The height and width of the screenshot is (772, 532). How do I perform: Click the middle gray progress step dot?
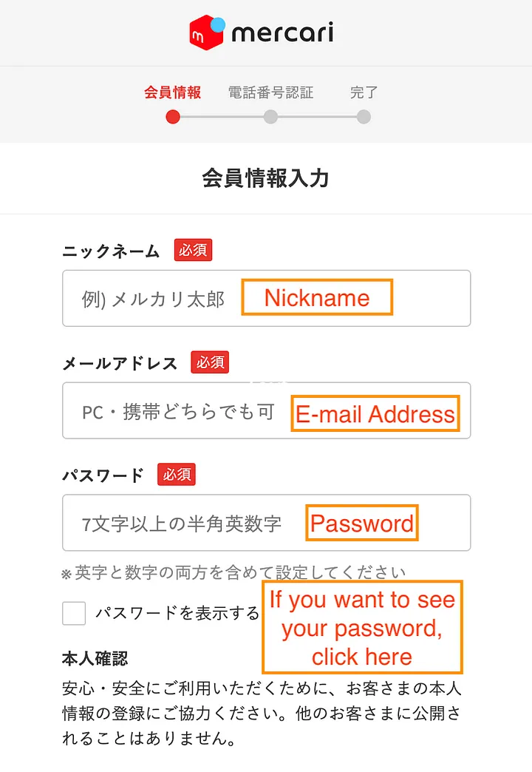270,117
